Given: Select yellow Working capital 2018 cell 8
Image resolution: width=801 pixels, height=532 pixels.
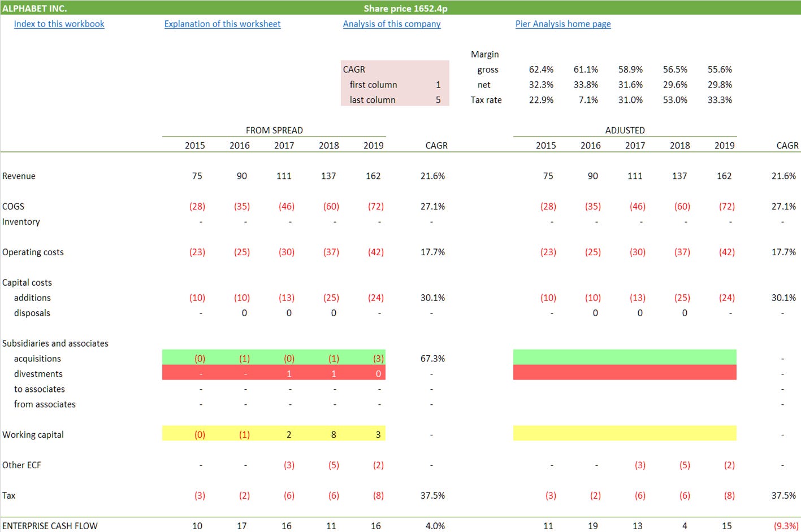Looking at the screenshot, I should (x=334, y=435).
